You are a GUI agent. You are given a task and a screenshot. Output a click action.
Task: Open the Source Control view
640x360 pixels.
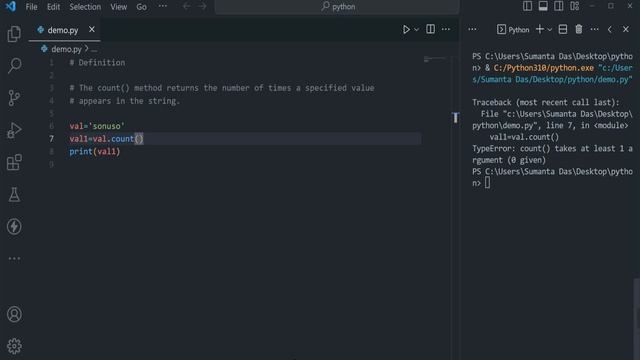14,98
